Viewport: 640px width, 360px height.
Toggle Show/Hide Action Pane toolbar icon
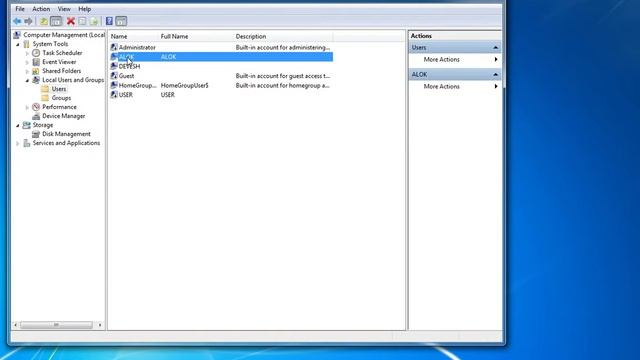pyautogui.click(x=121, y=21)
